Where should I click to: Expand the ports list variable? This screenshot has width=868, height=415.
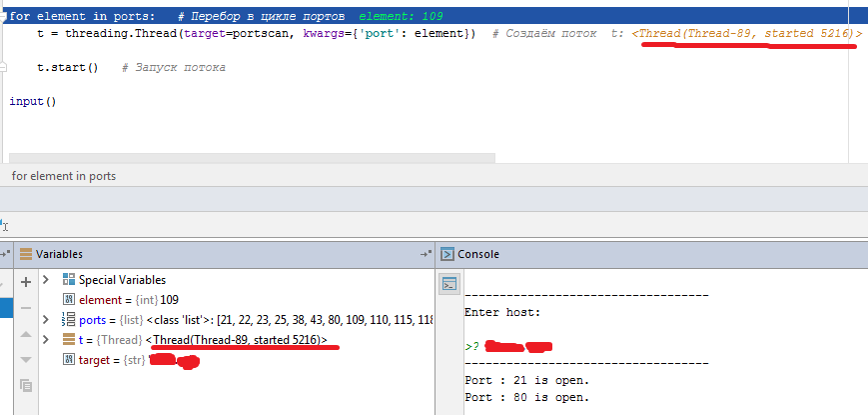[x=45, y=320]
